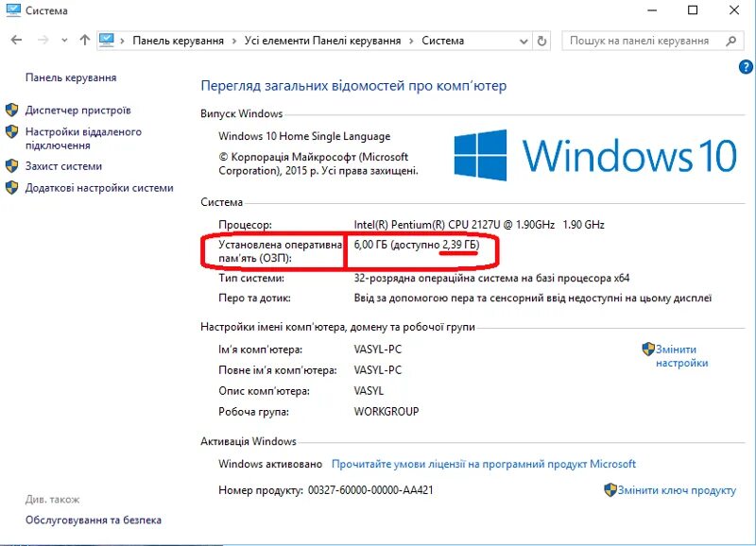Expand chevron after 'Усі елементи Панелі керування'
756x546 pixels.
pyautogui.click(x=411, y=41)
